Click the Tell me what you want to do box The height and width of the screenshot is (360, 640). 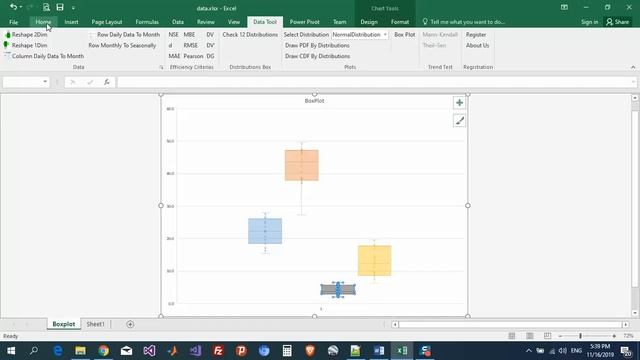coord(464,22)
